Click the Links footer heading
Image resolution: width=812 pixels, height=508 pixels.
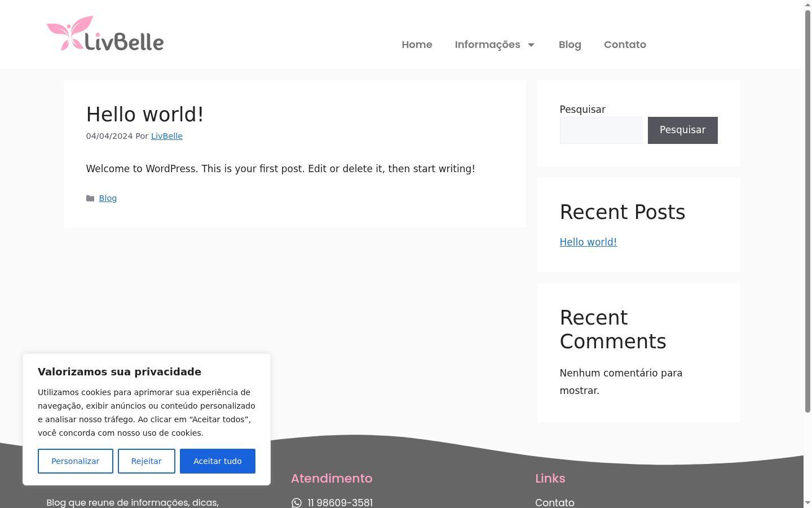(550, 478)
